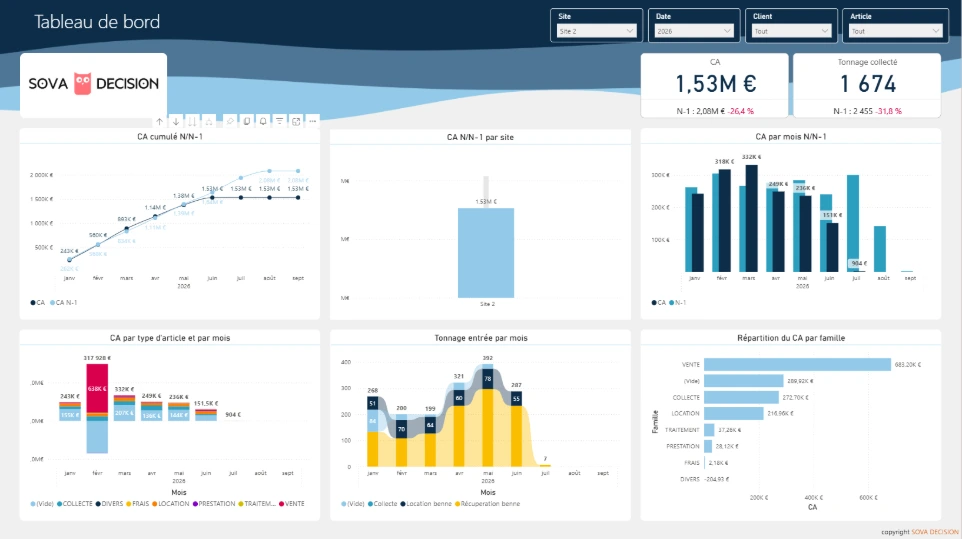This screenshot has height=539, width=962.
Task: Toggle TRAITEM... legend item
Action: (257, 504)
